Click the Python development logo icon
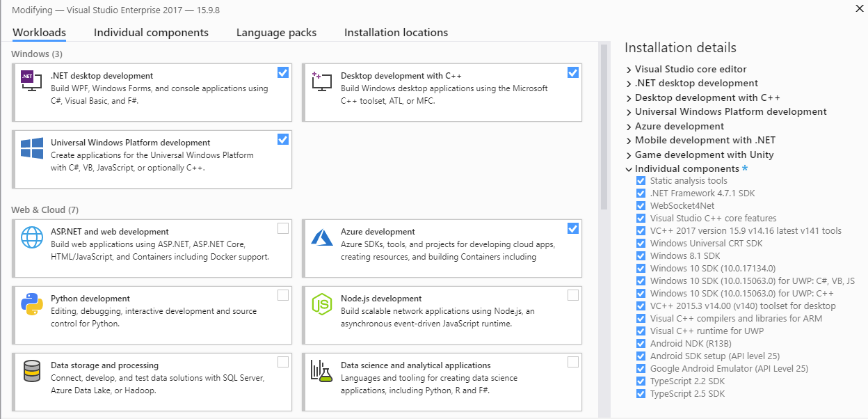Viewport: 868px width, 419px height. tap(32, 304)
